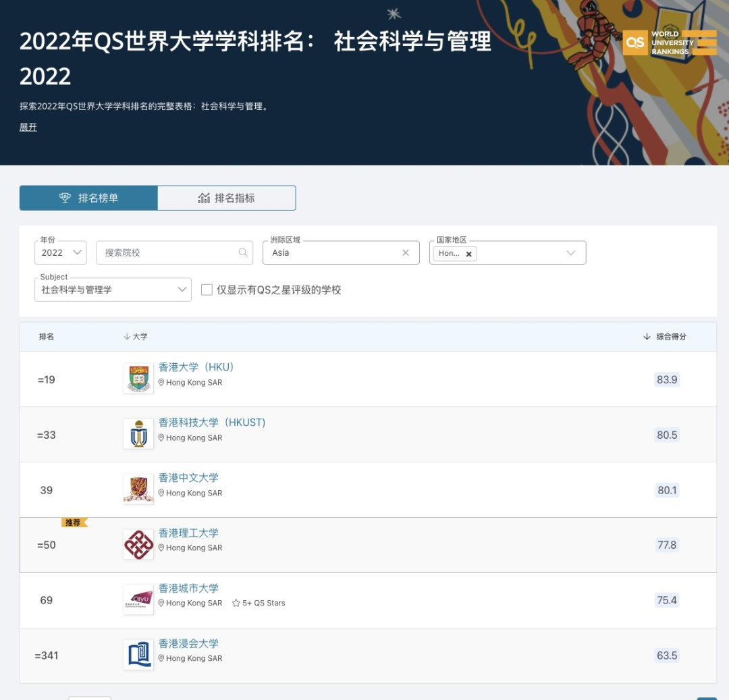Open the Subject 社会科学与管理学 dropdown

click(113, 290)
